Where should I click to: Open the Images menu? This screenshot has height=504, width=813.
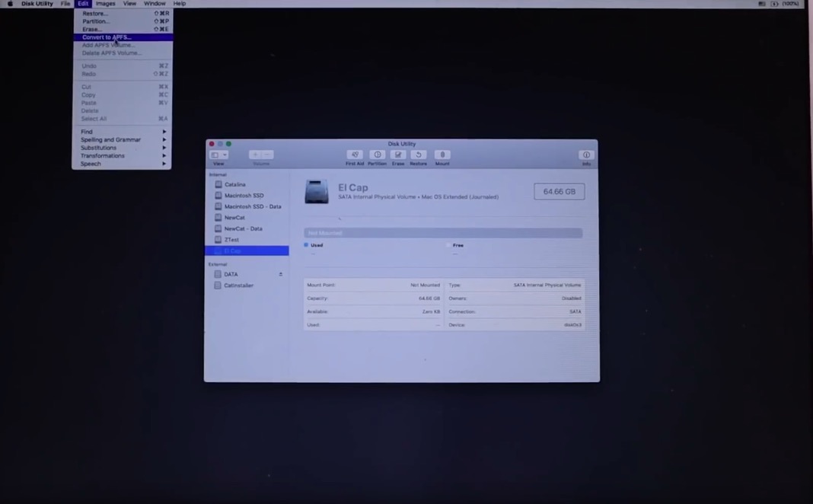(105, 4)
